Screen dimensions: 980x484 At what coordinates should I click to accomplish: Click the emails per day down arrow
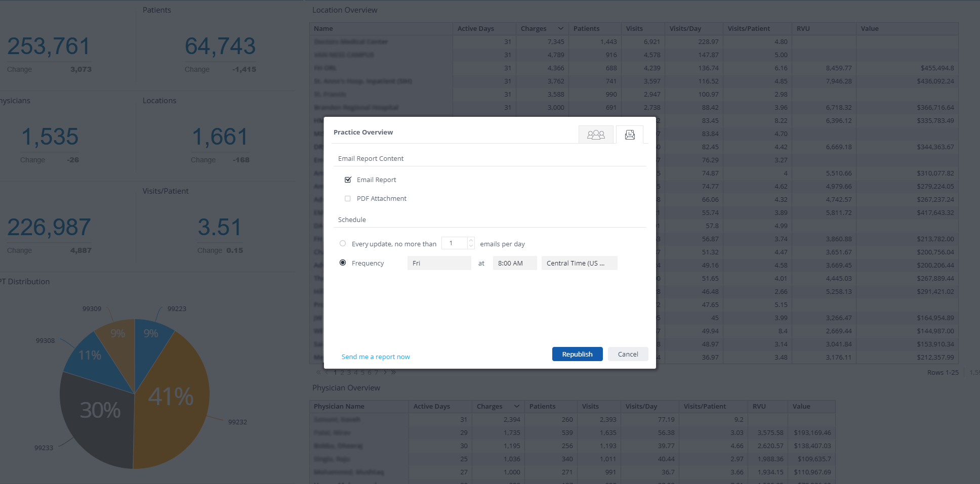(x=471, y=246)
